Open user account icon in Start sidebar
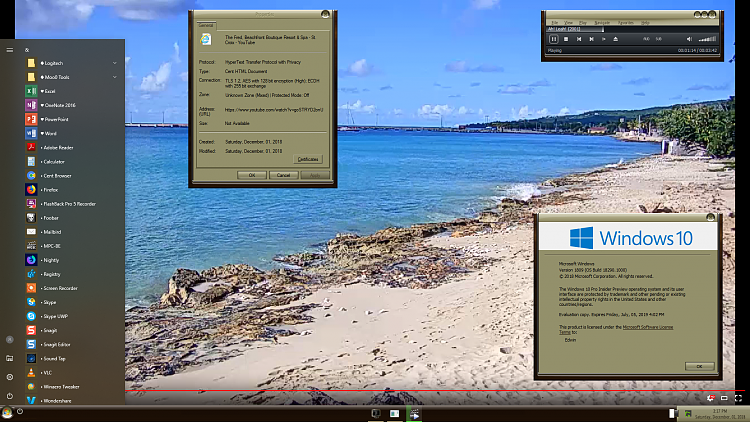Viewport: 750px width, 422px height. tap(10, 339)
